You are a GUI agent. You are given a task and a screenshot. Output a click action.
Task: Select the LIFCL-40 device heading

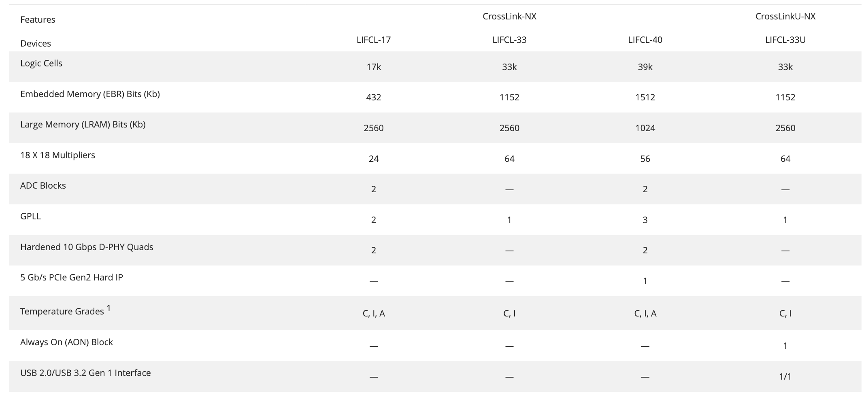coord(645,40)
